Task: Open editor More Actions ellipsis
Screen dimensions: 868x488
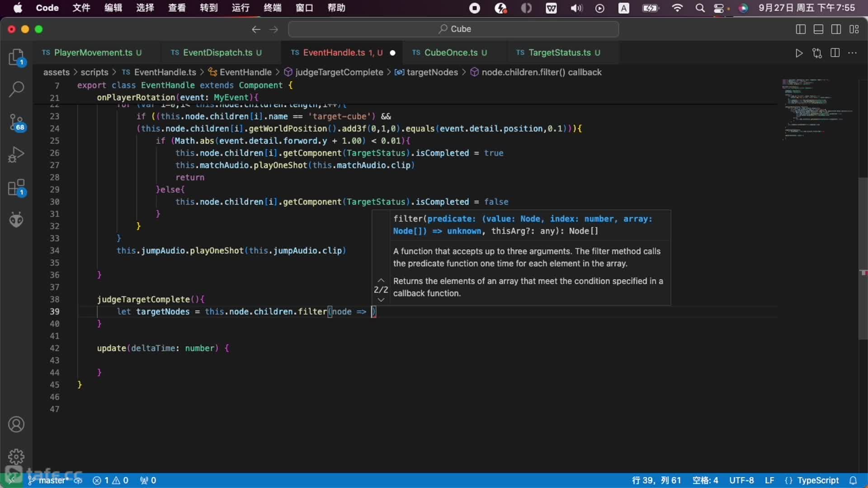Action: [853, 53]
